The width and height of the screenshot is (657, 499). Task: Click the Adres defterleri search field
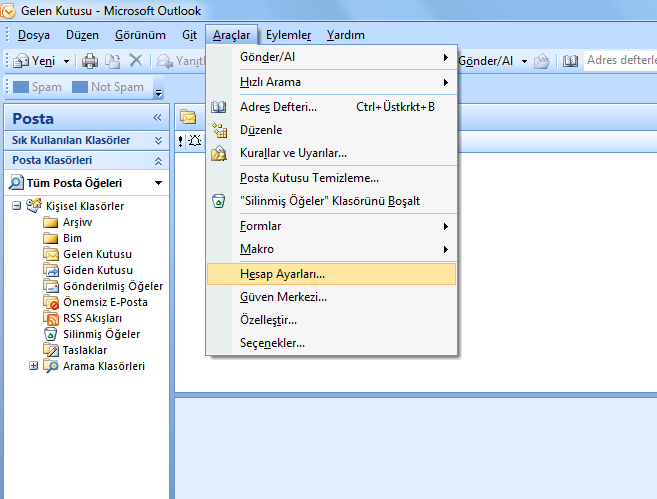[x=621, y=61]
